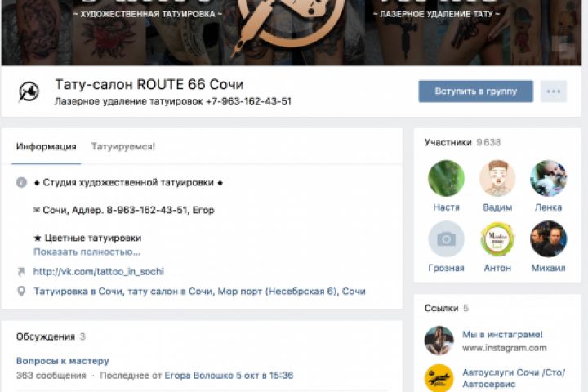588x392 pixels.
Task: Open the three-dots more actions menu
Action: tap(554, 91)
